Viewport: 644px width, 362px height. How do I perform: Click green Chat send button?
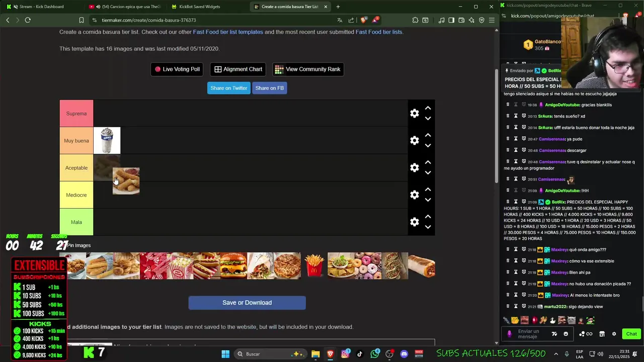pos(631,334)
